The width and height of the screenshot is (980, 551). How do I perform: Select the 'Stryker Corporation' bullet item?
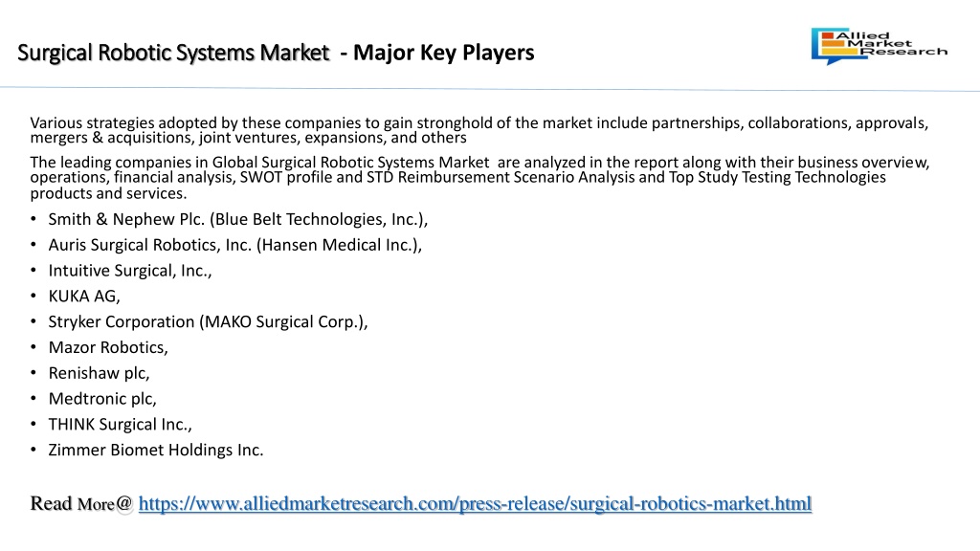(208, 321)
